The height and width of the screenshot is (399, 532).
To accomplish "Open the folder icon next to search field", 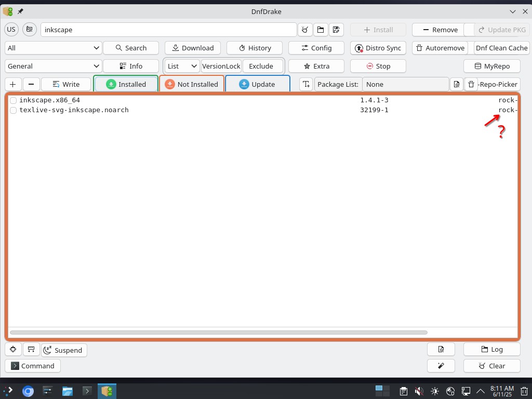I will 321,30.
